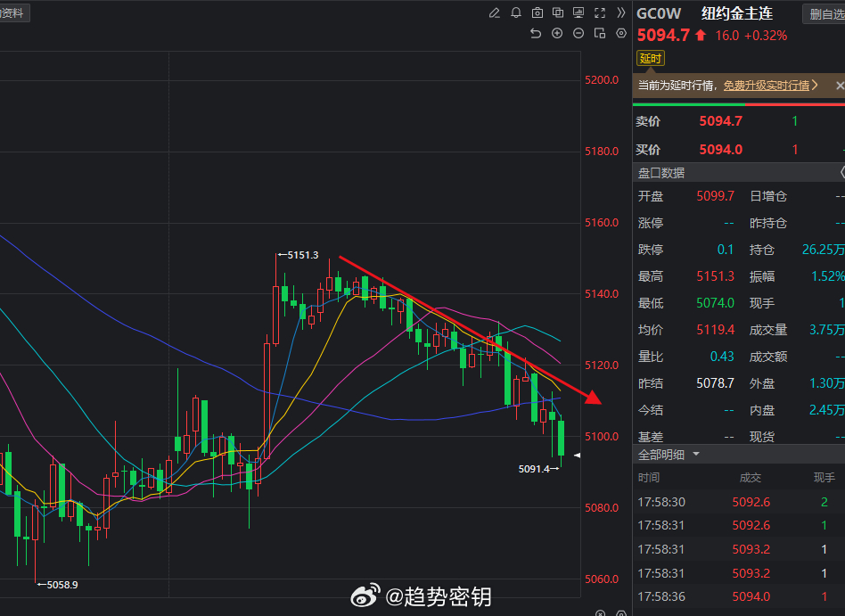
Task: Reveal more tools with the double chevron
Action: point(621,12)
